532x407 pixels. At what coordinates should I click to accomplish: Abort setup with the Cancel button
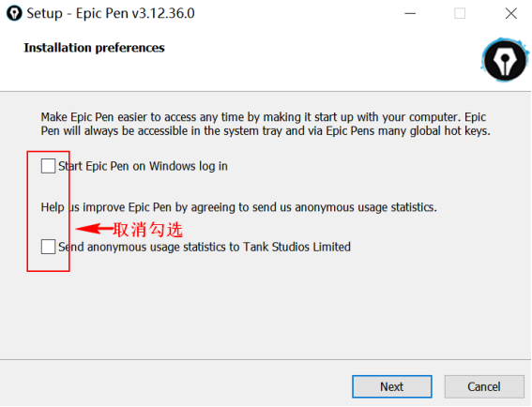[484, 386]
